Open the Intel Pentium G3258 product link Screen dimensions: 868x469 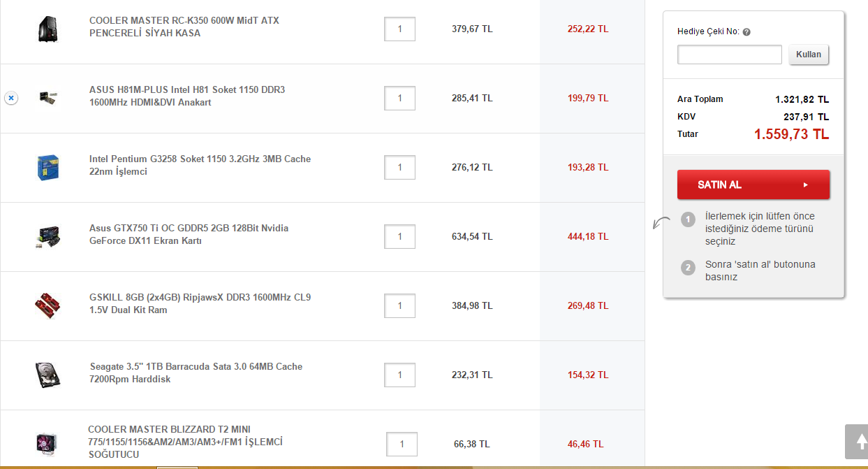(x=200, y=165)
